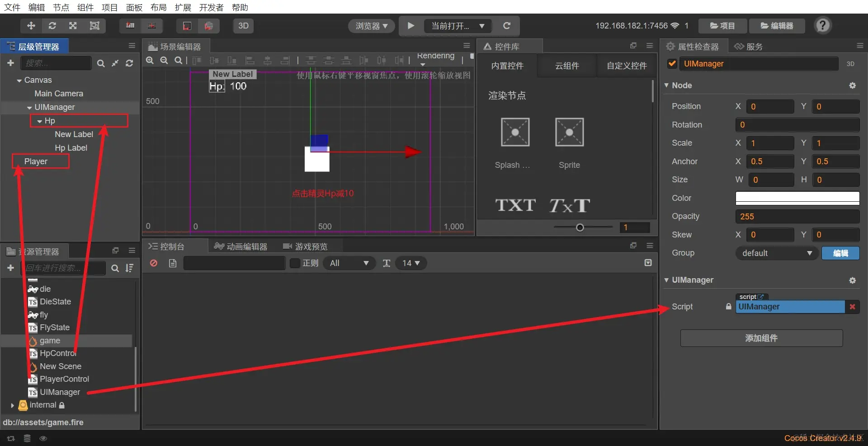The image size is (868, 446).
Task: Click the assets search magnifier icon
Action: click(x=115, y=268)
